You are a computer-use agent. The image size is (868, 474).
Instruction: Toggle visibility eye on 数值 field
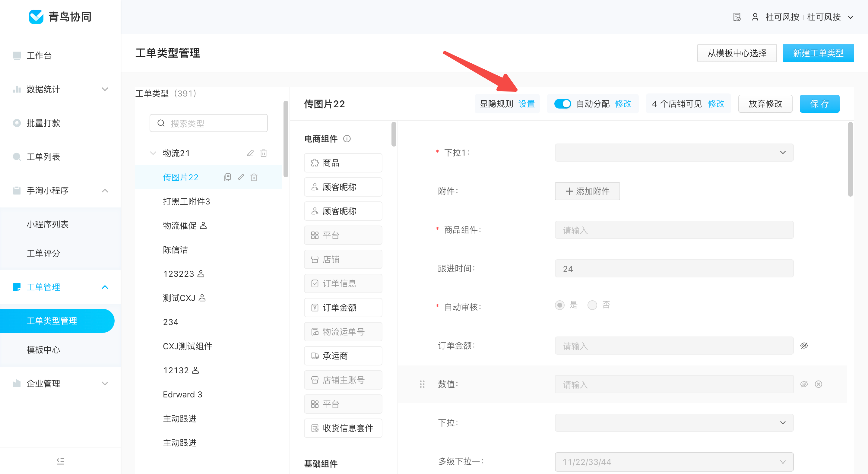pyautogui.click(x=804, y=384)
